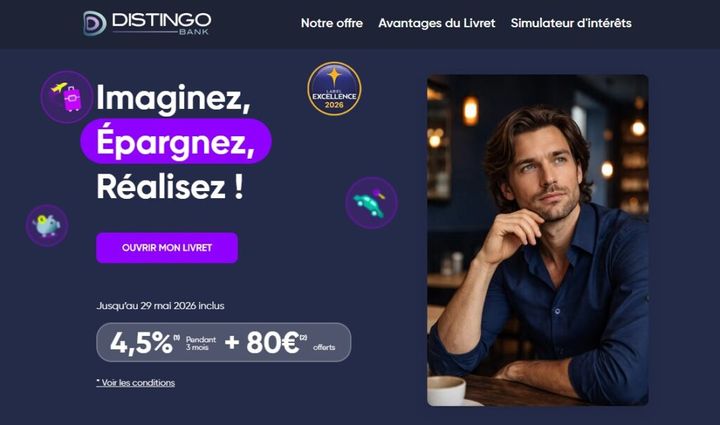Open the Notre offre menu item

click(332, 23)
